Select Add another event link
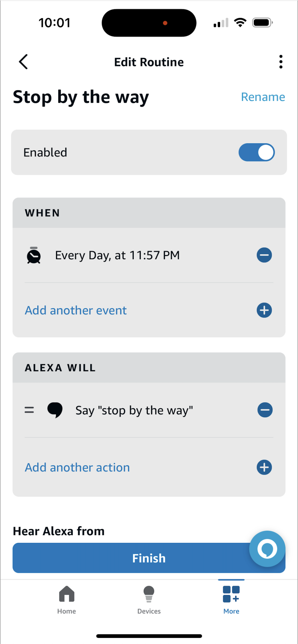Screen dimensions: 298x644 click(x=76, y=310)
